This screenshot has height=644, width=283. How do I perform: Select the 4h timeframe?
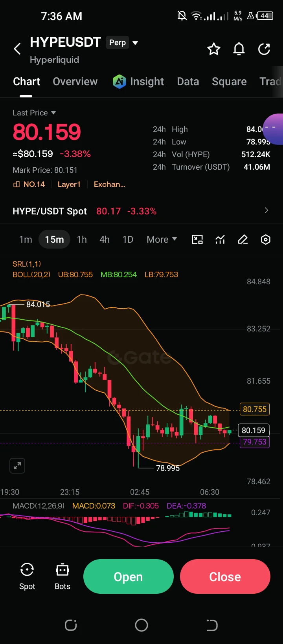tap(105, 240)
